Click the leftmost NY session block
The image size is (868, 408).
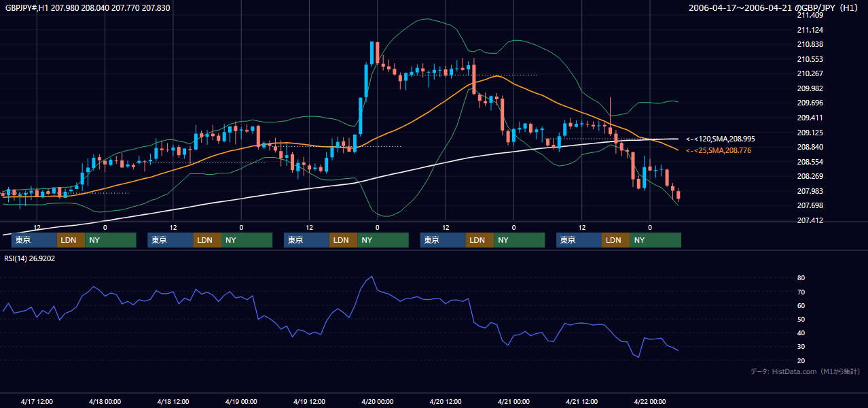(x=111, y=240)
